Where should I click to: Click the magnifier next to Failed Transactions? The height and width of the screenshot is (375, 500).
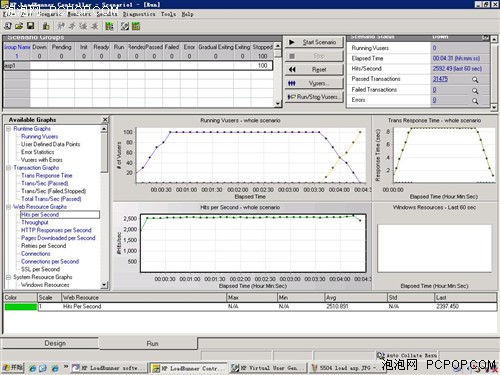click(x=475, y=91)
